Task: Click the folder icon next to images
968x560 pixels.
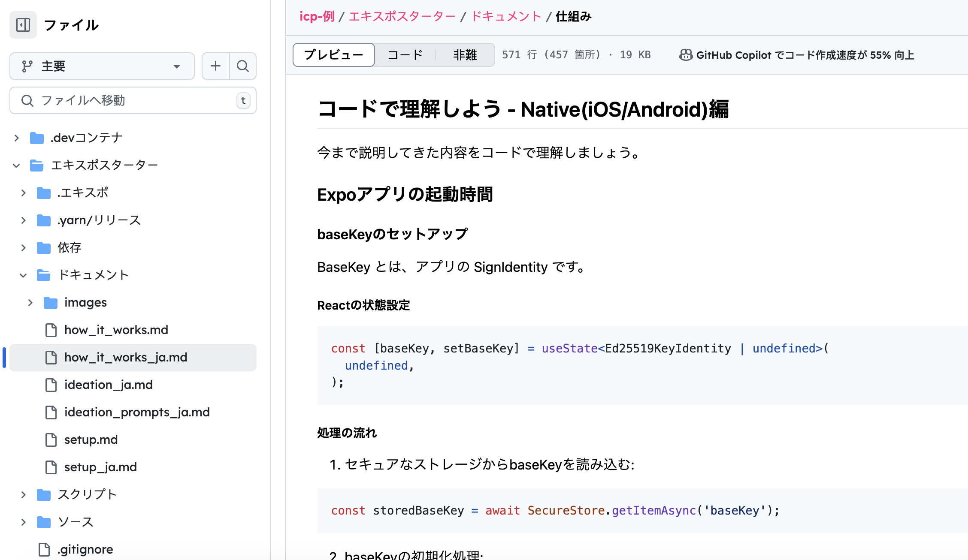Action: tap(50, 302)
